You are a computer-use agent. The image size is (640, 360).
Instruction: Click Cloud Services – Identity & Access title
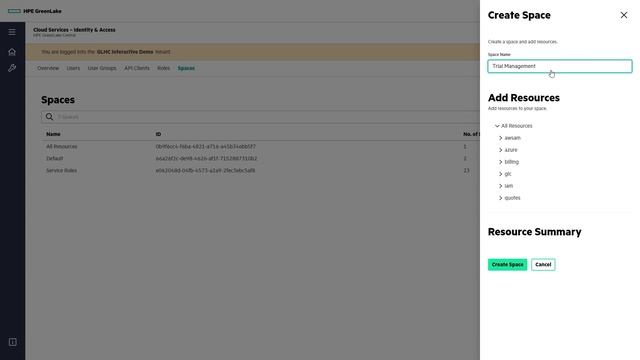click(x=74, y=30)
